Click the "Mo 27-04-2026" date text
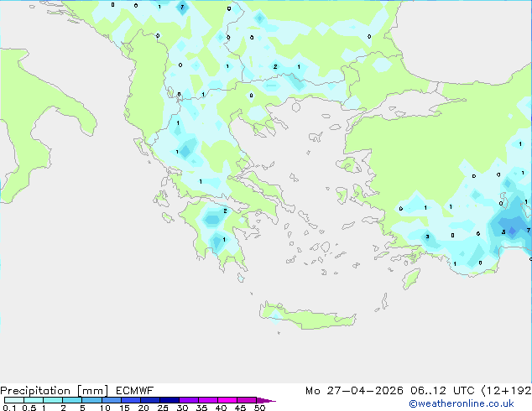 click(x=354, y=391)
